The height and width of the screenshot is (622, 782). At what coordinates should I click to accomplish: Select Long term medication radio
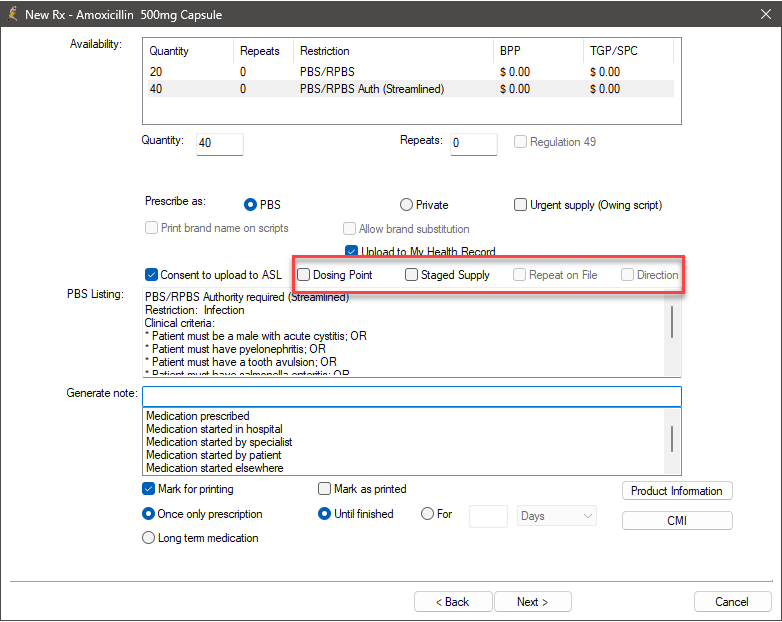click(x=148, y=537)
